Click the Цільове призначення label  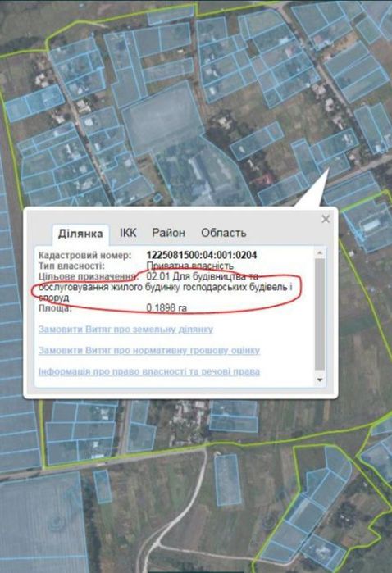(x=89, y=276)
